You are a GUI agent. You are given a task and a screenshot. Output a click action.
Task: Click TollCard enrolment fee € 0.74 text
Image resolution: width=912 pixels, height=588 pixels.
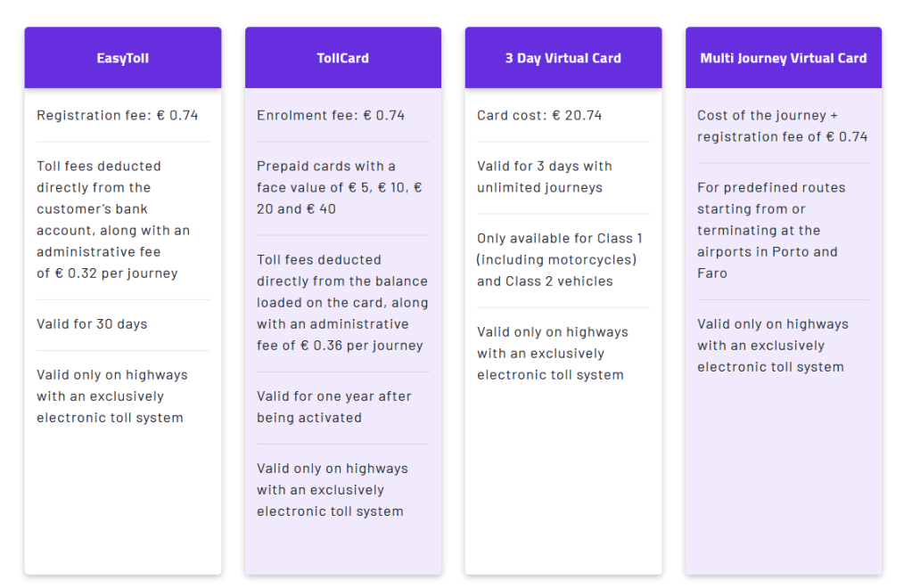click(x=331, y=115)
